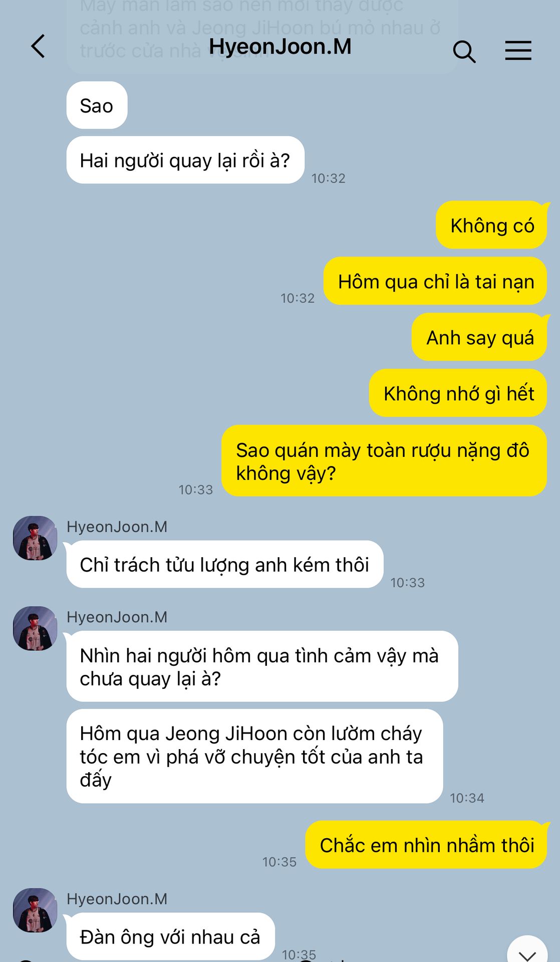The width and height of the screenshot is (560, 962).
Task: Jump to latest with down chevron button
Action: click(x=527, y=950)
